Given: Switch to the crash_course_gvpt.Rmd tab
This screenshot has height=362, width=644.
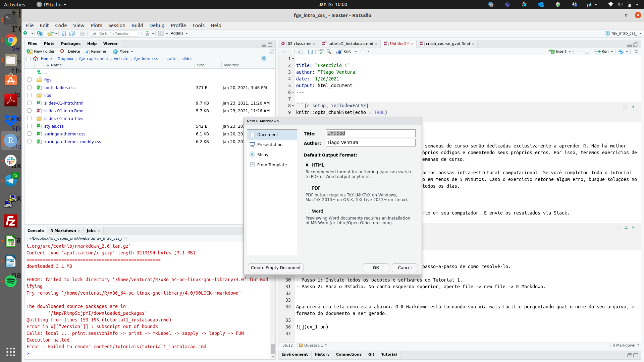Looking at the screenshot, I should [x=447, y=44].
